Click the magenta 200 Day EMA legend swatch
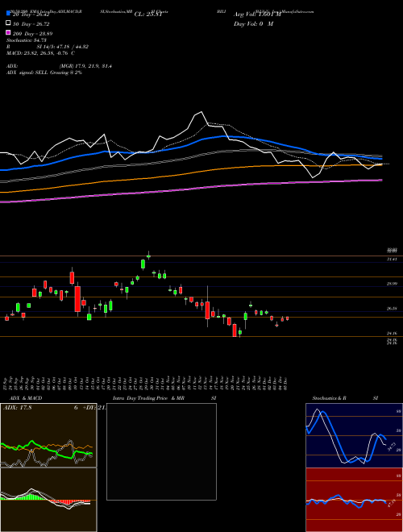 point(8,32)
